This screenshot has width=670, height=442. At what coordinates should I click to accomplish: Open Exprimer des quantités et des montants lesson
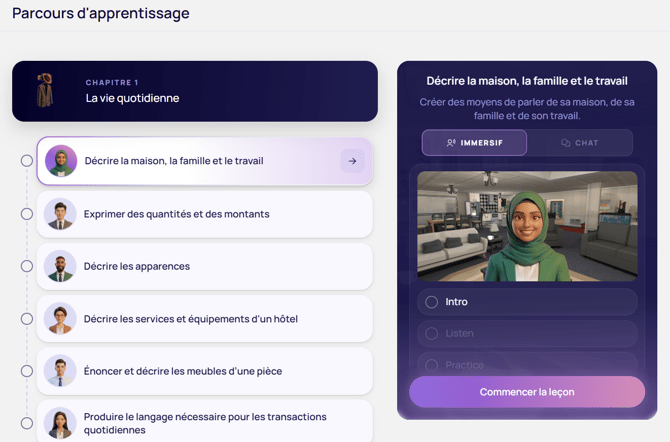205,214
